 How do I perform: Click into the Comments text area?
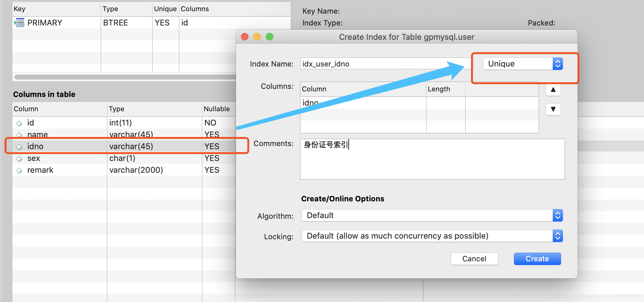pos(432,159)
